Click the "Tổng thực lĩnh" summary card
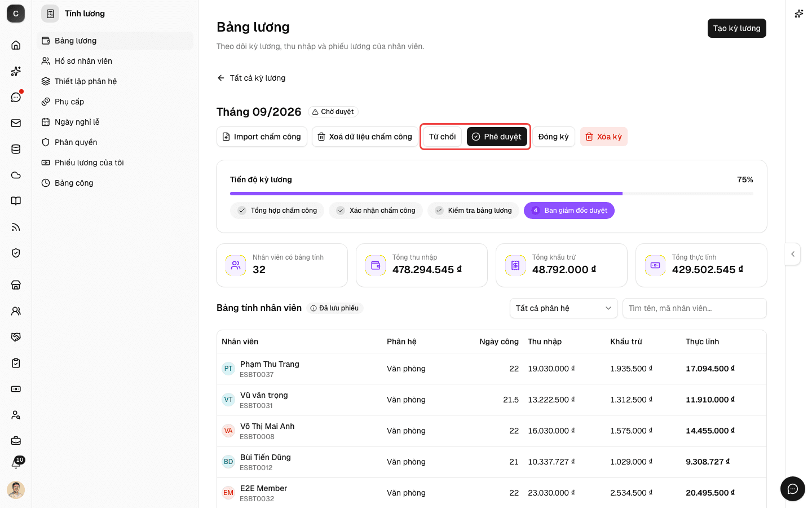The image size is (812, 508). (701, 265)
